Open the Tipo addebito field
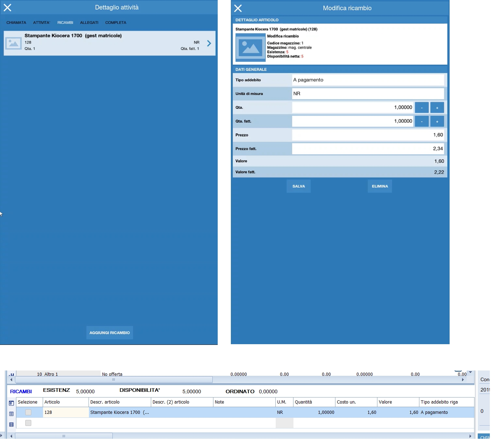 (x=368, y=80)
